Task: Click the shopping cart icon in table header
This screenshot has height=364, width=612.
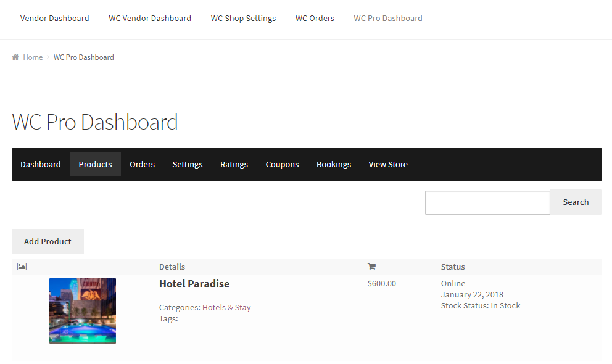Action: pyautogui.click(x=372, y=266)
